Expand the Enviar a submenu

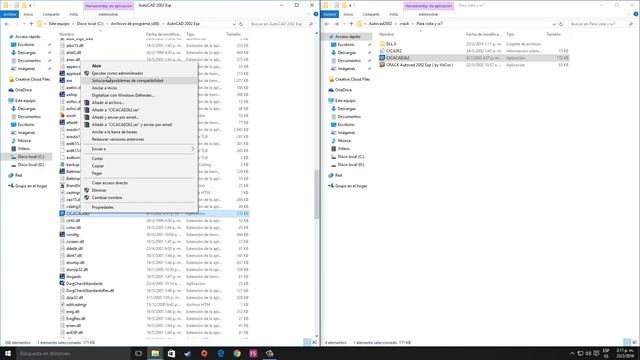pos(139,149)
